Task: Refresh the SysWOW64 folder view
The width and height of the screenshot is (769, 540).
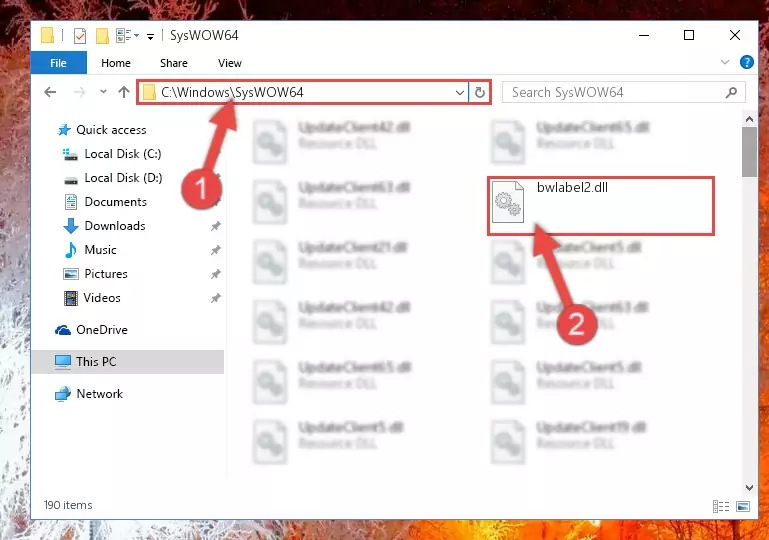Action: [480, 92]
